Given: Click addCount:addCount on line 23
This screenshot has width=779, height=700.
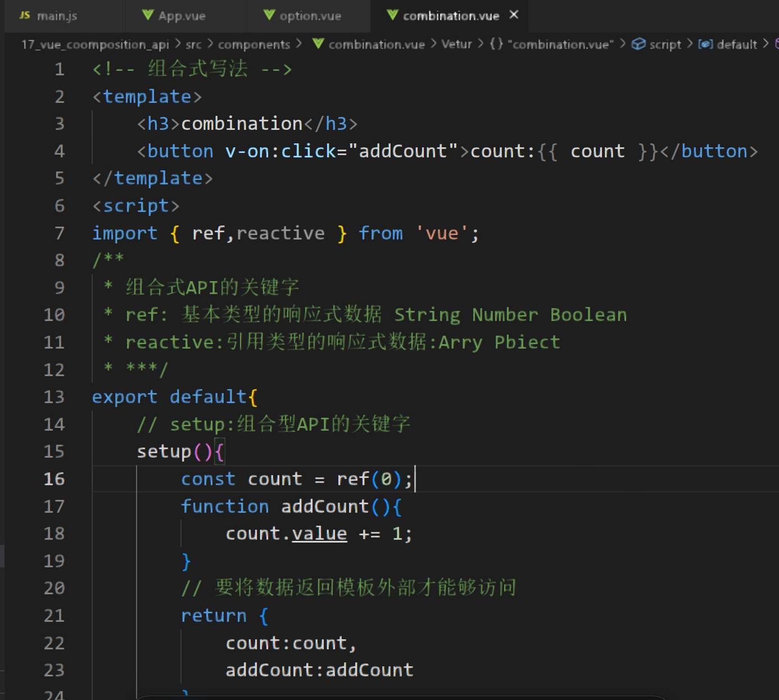Looking at the screenshot, I should tap(319, 670).
